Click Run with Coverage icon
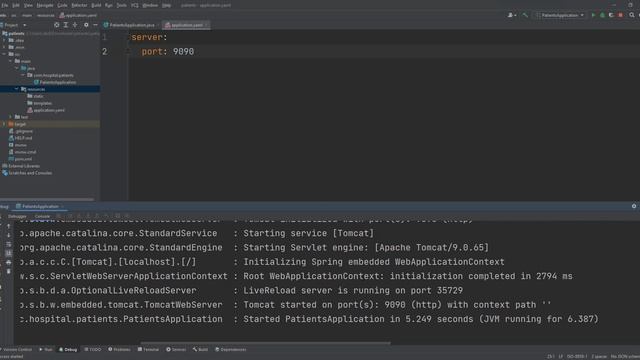Screen dimensions: 640x360 (x=611, y=15)
